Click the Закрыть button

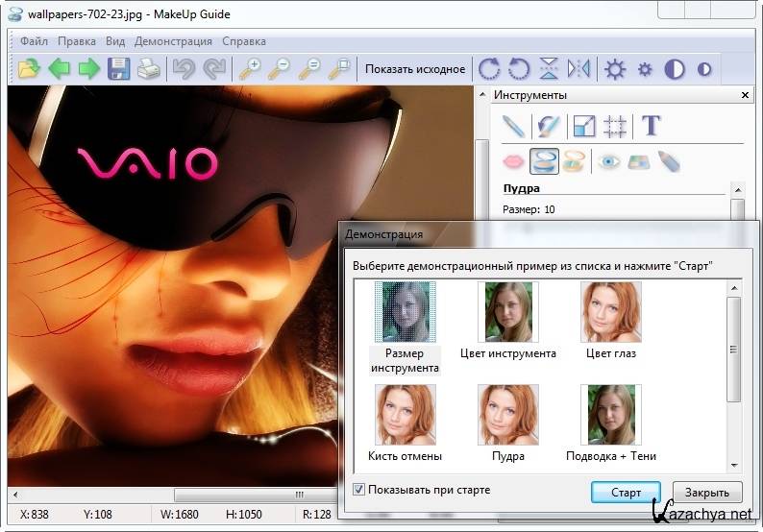coord(707,493)
